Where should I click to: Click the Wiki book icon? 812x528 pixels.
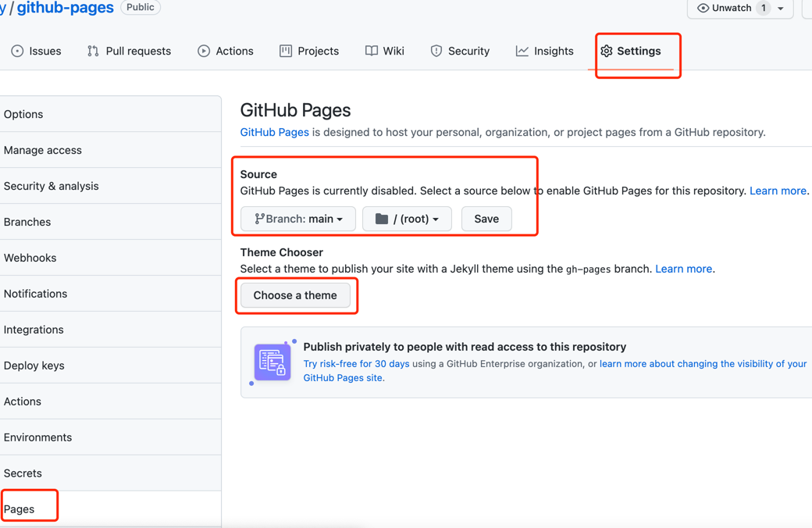[372, 51]
